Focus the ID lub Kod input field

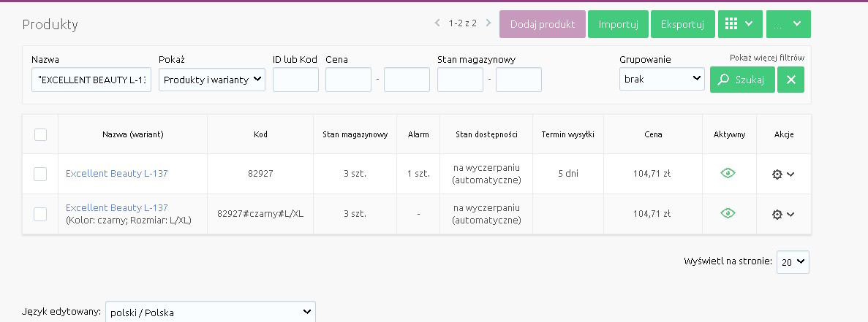(x=295, y=80)
